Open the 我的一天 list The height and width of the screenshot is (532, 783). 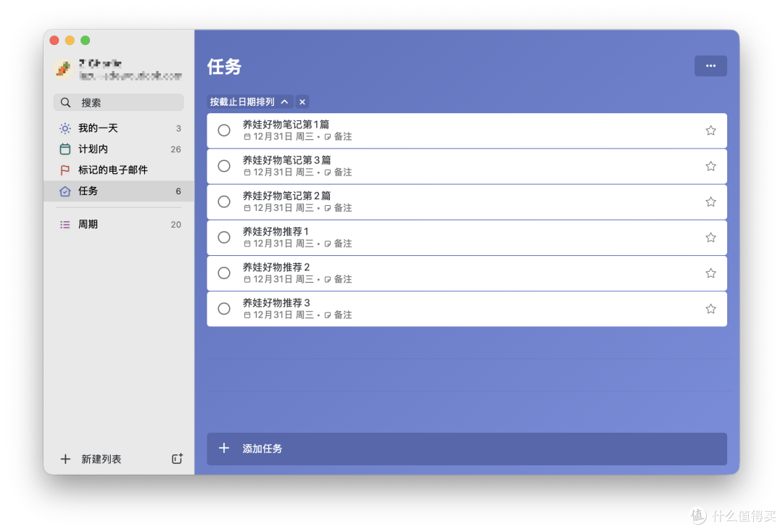point(119,128)
